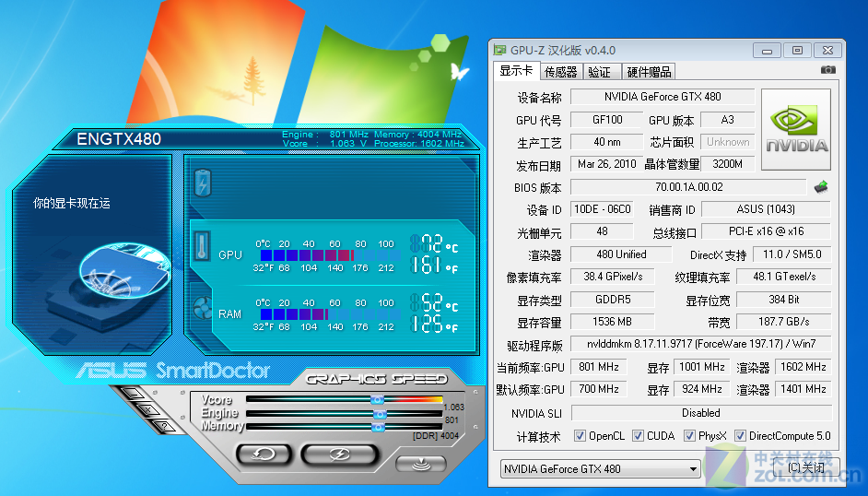Toggle the OpenCL checkbox
Viewport: 868px width, 496px height.
[580, 436]
